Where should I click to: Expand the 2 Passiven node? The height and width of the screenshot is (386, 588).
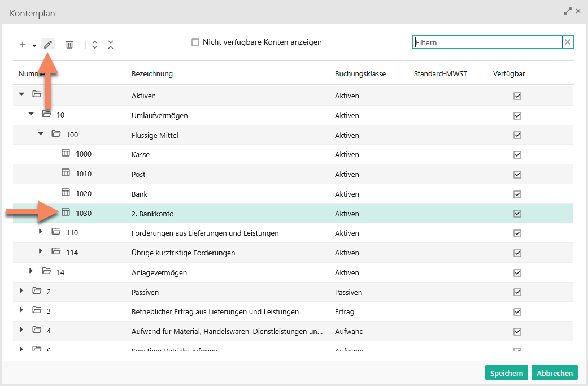(x=21, y=290)
